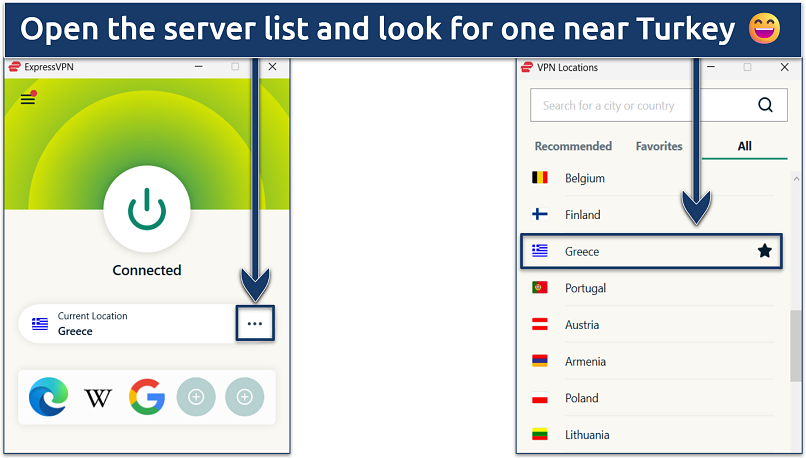Click the Finland flag icon
The height and width of the screenshot is (458, 806).
[x=540, y=214]
